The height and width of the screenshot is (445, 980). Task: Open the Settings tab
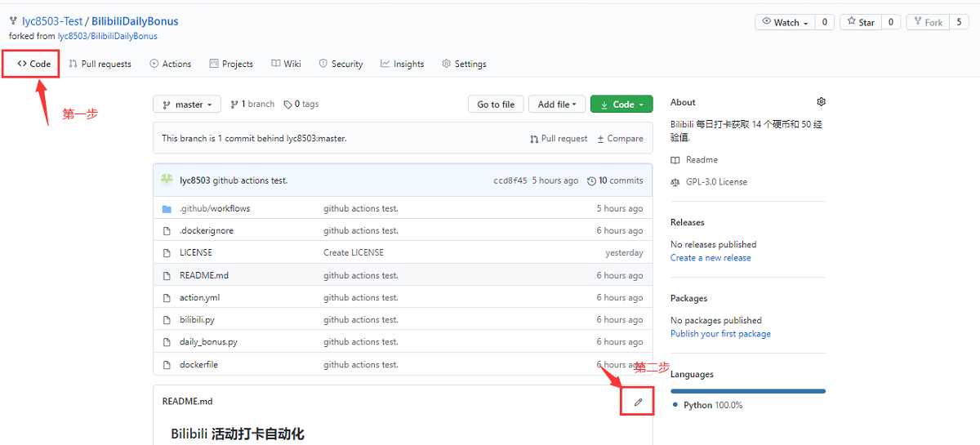[464, 64]
